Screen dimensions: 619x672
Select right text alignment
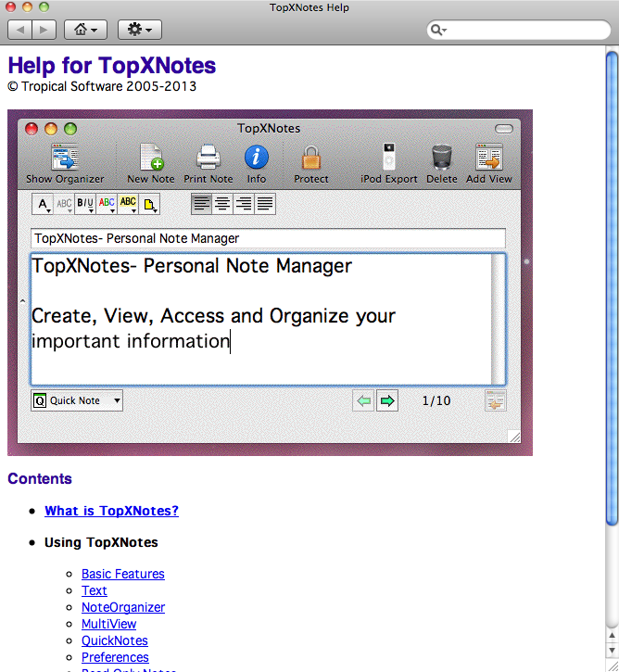[244, 204]
